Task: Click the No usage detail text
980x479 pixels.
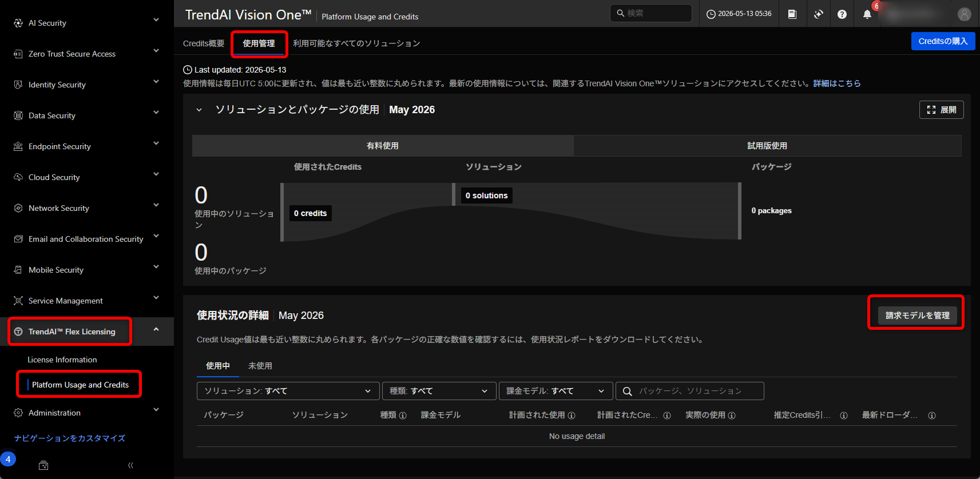Action: 577,436
